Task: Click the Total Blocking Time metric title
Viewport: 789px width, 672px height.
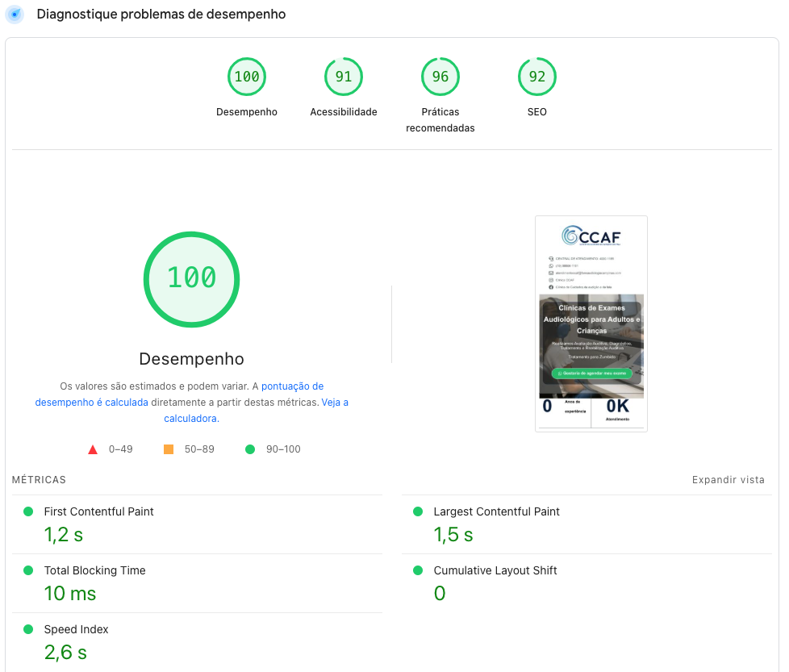Action: click(x=94, y=570)
